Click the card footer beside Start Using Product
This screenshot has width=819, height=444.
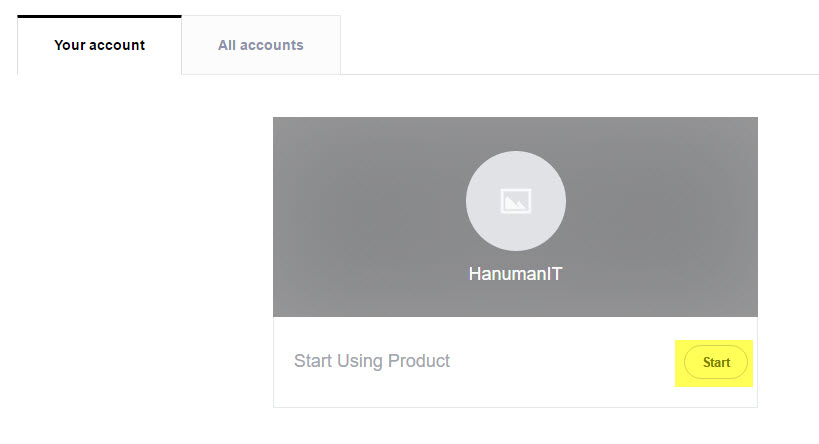pyautogui.click(x=515, y=362)
